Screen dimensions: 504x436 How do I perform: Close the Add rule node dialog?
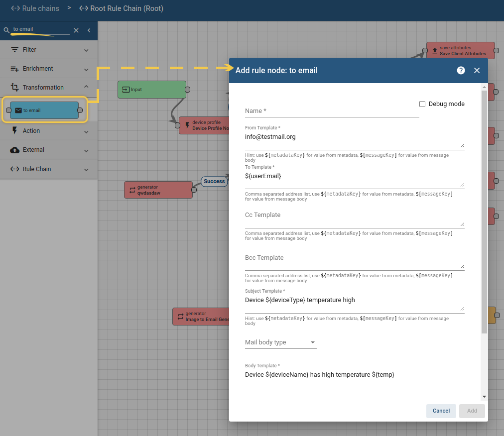(477, 70)
